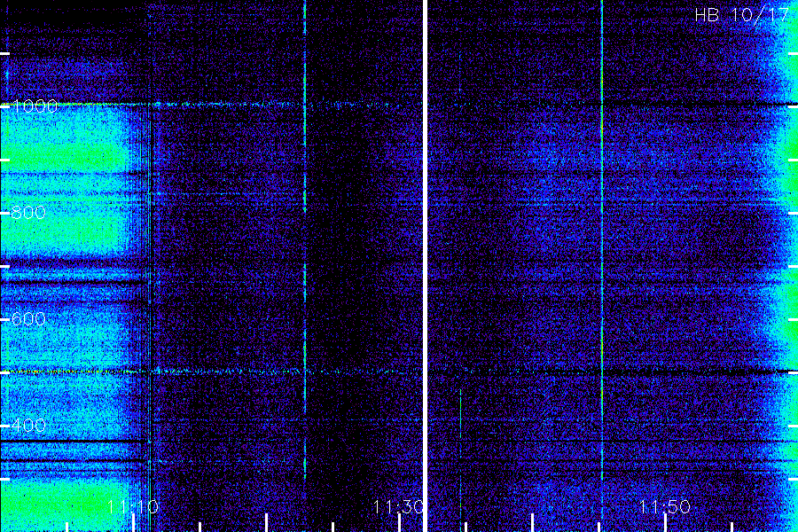Image resolution: width=798 pixels, height=532 pixels.
Task: Click the "11:30" time axis label
Action: pos(398,506)
